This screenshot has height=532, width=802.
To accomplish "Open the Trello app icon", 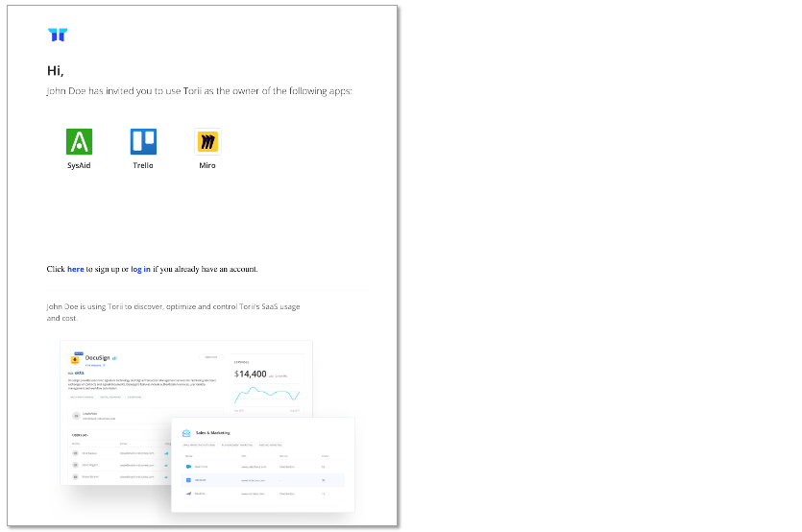I will click(x=143, y=142).
